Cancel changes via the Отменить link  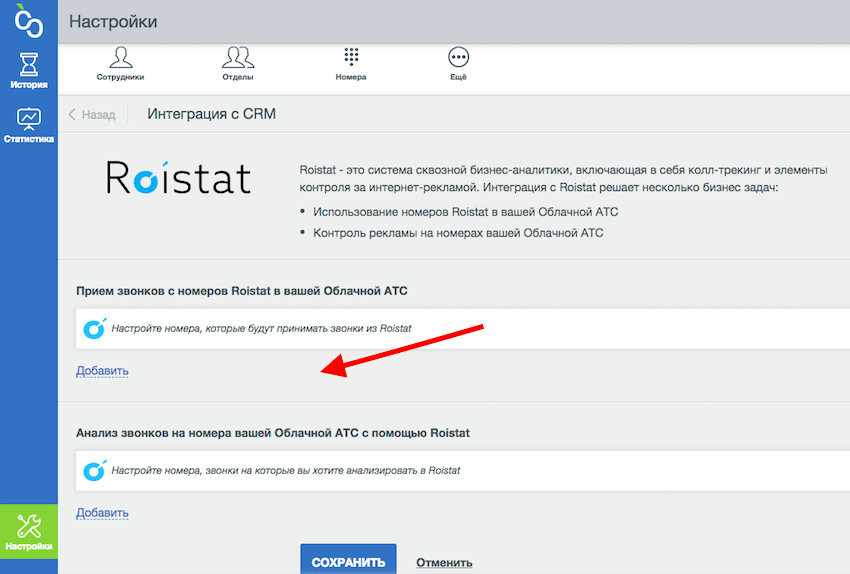444,563
